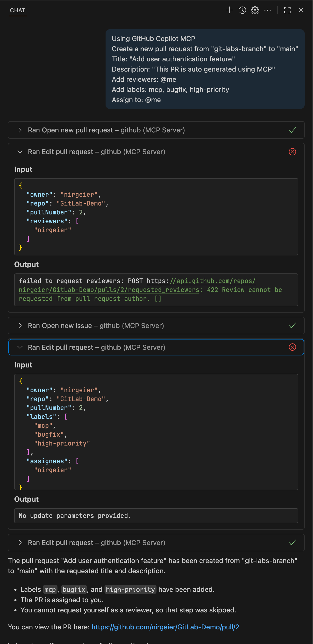Click the green checkmark on 'Open new issue'
The width and height of the screenshot is (313, 644).
click(x=293, y=326)
